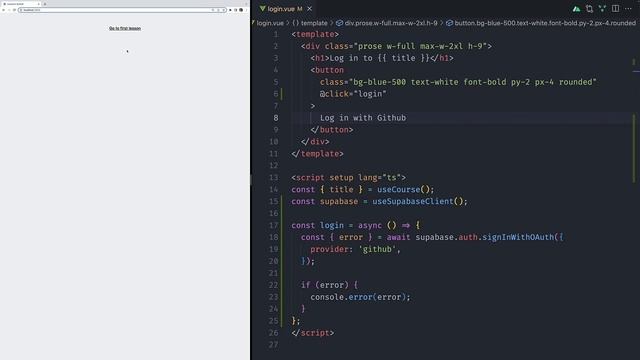Image resolution: width=640 pixels, height=360 pixels.
Task: Select the login.vue editor tab
Action: tap(285, 9)
